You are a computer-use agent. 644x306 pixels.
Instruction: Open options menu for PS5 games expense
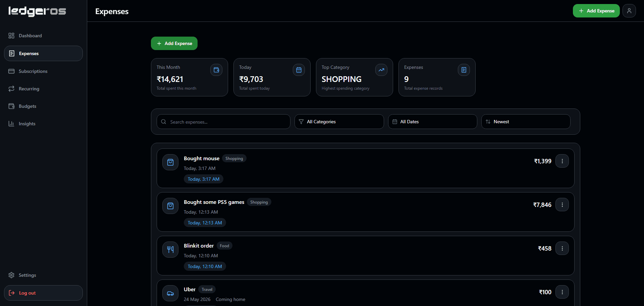coord(562,205)
